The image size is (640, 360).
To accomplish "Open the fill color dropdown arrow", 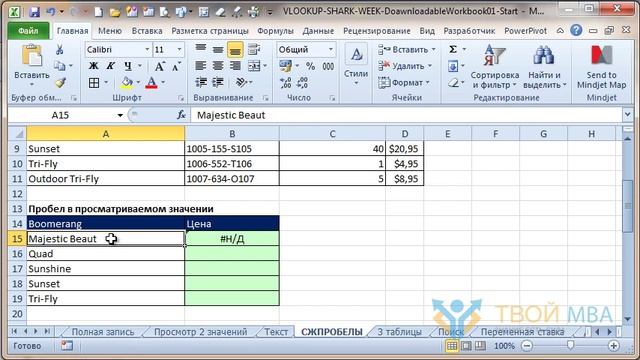I will (138, 82).
